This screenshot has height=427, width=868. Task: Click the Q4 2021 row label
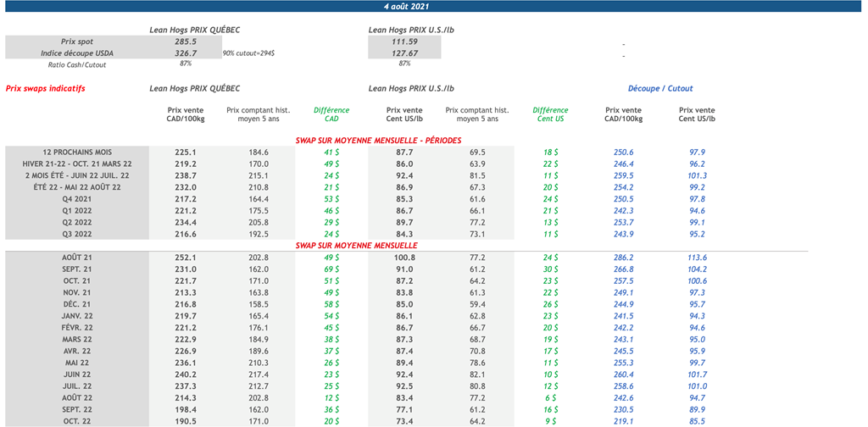coord(77,199)
